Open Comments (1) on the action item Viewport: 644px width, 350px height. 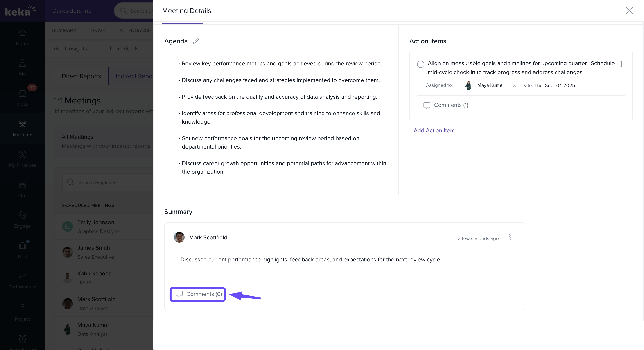click(x=445, y=105)
